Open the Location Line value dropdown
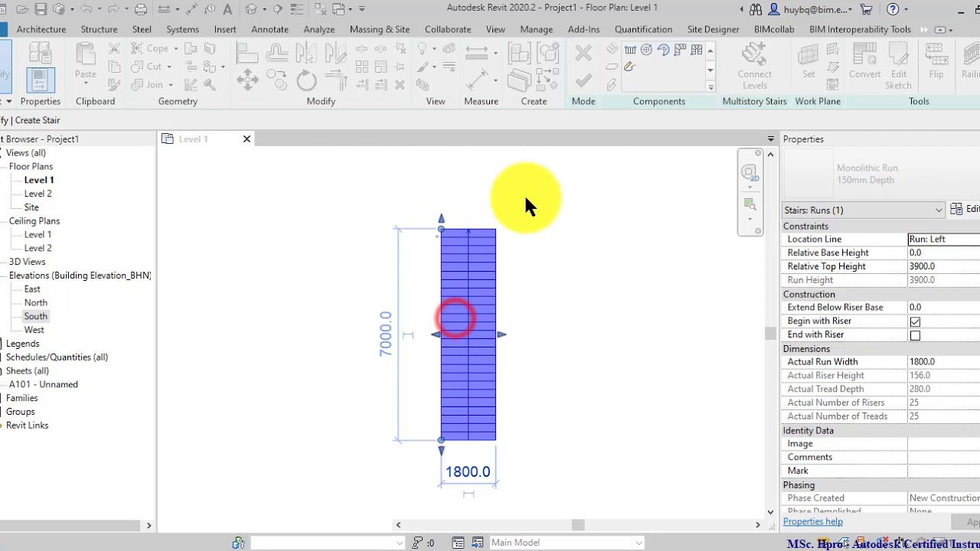Screen dimensions: 980x551 point(944,239)
